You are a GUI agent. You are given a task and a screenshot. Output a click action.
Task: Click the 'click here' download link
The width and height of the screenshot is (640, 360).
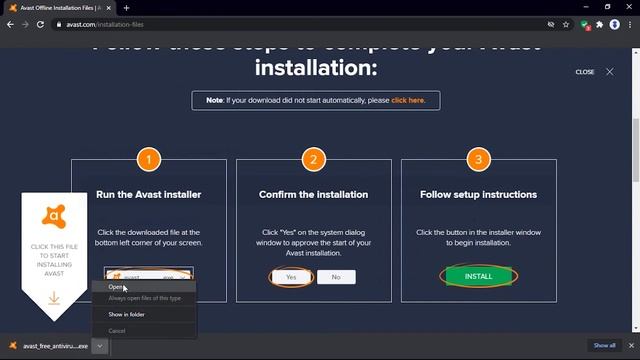pyautogui.click(x=408, y=100)
